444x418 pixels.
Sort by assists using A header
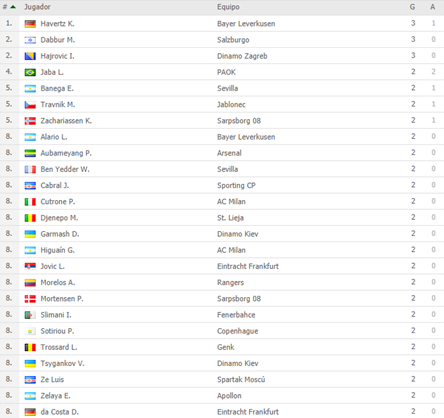coord(432,7)
